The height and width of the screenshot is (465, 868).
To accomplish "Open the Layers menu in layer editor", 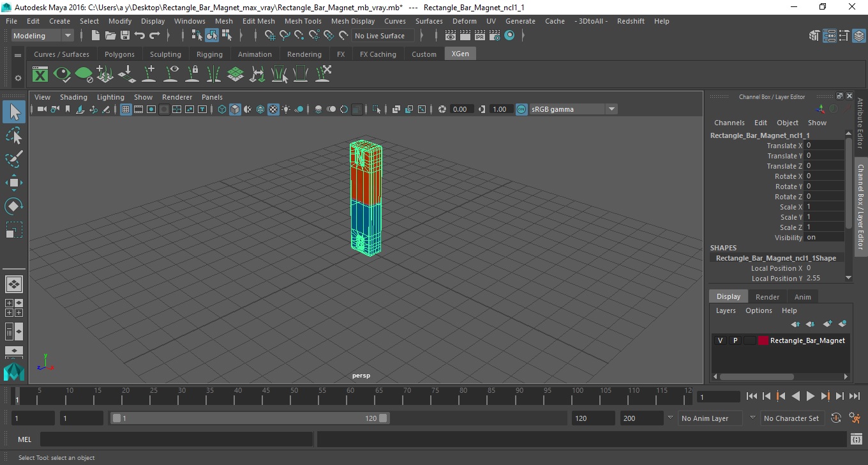I will pyautogui.click(x=726, y=310).
